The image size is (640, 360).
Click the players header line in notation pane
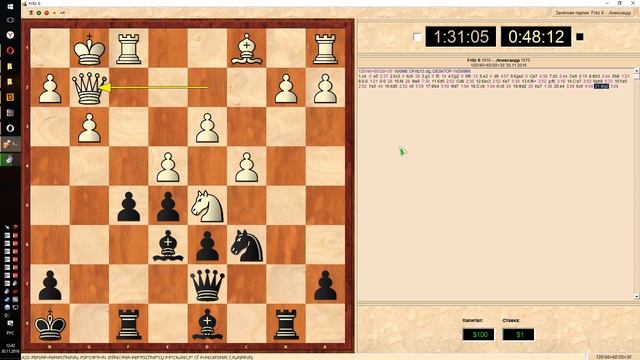498,60
